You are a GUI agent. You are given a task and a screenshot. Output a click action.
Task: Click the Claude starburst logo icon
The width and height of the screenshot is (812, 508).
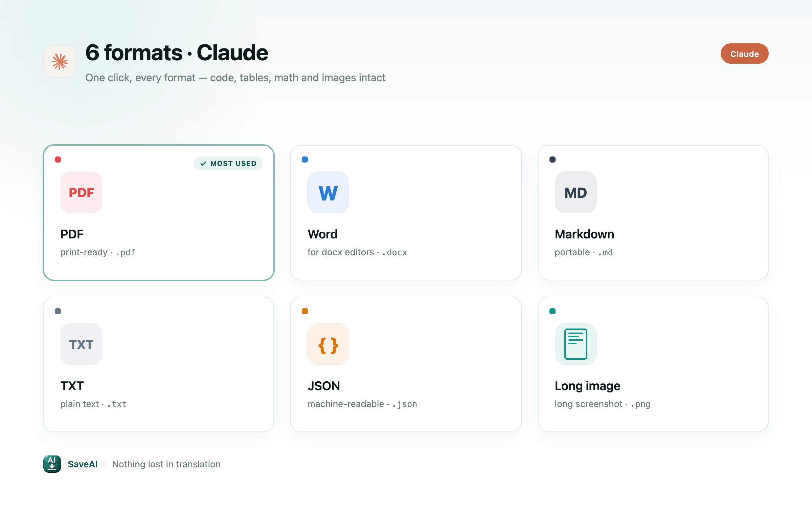point(60,62)
